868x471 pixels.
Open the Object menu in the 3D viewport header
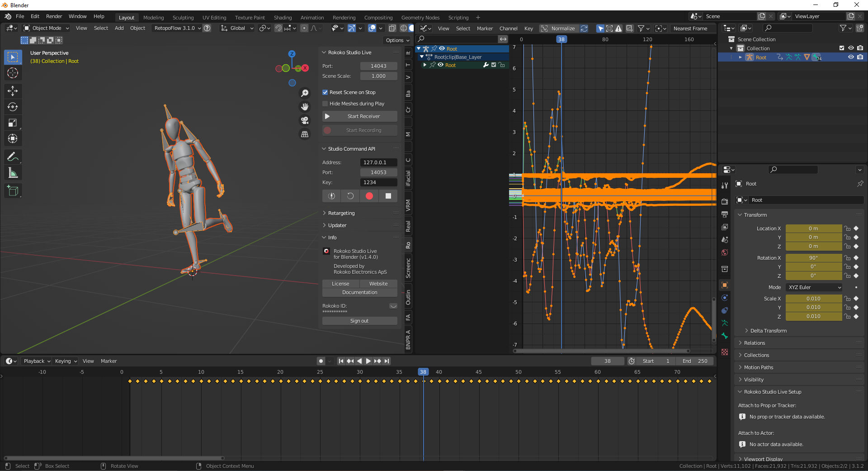click(137, 28)
